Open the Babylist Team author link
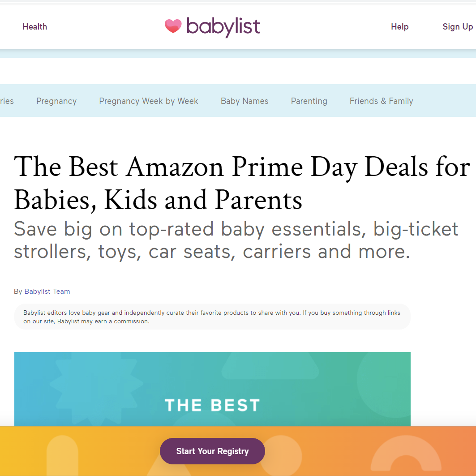This screenshot has height=476, width=476. click(x=47, y=292)
